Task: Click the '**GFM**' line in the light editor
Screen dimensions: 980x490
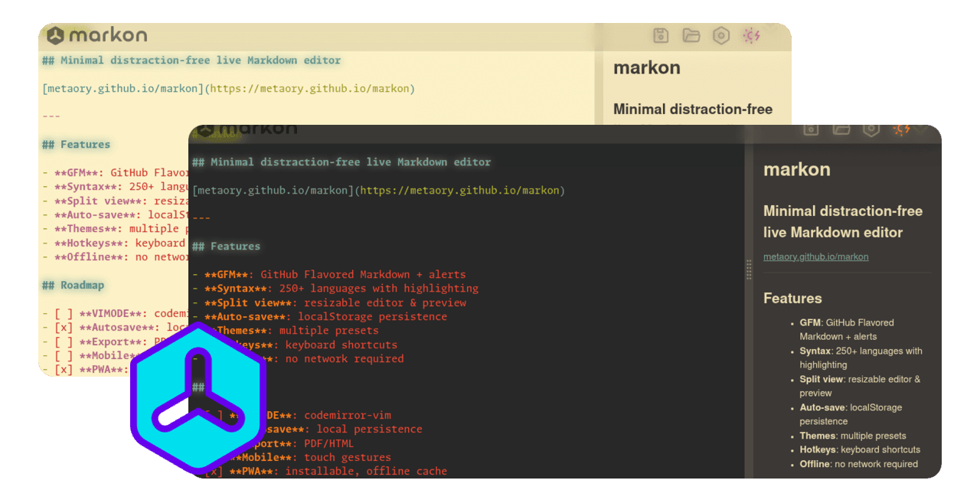Action: coord(116,173)
